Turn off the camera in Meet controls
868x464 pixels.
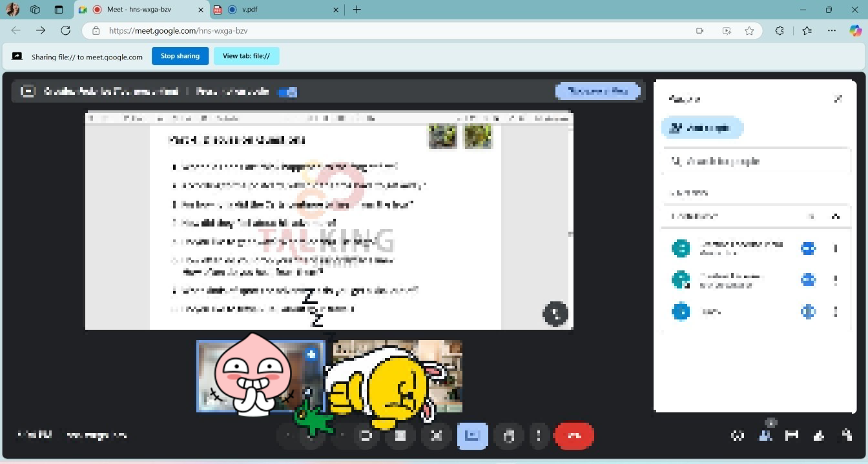366,436
